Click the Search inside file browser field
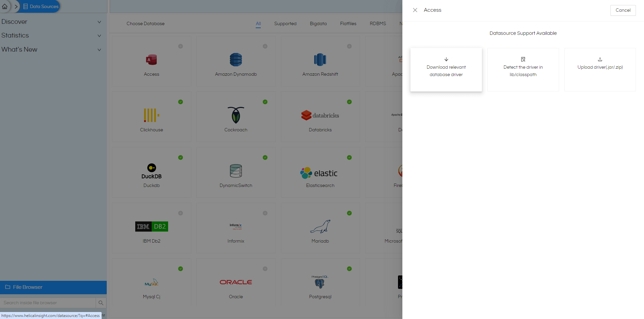Viewport: 644px width, 319px height. [48, 303]
